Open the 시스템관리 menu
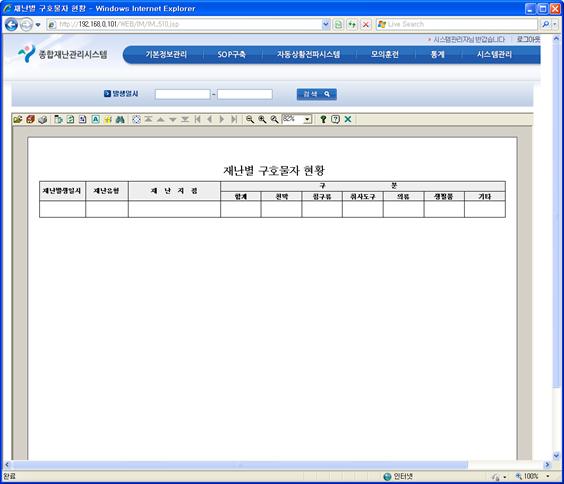 (494, 55)
